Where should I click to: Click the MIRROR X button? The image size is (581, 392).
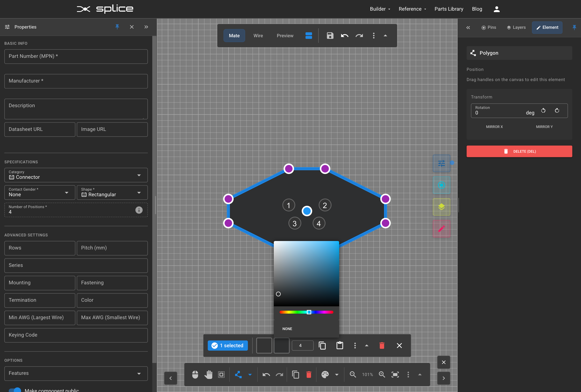(494, 127)
